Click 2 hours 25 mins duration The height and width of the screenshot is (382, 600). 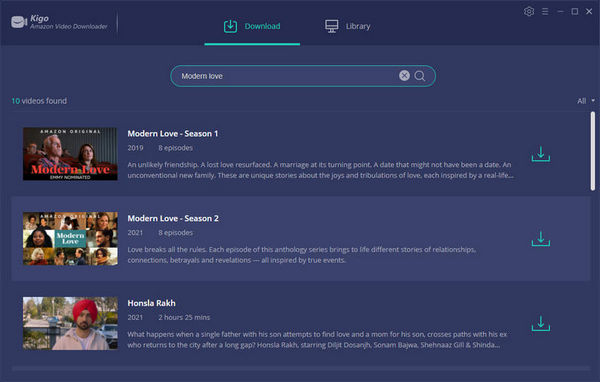(x=184, y=317)
